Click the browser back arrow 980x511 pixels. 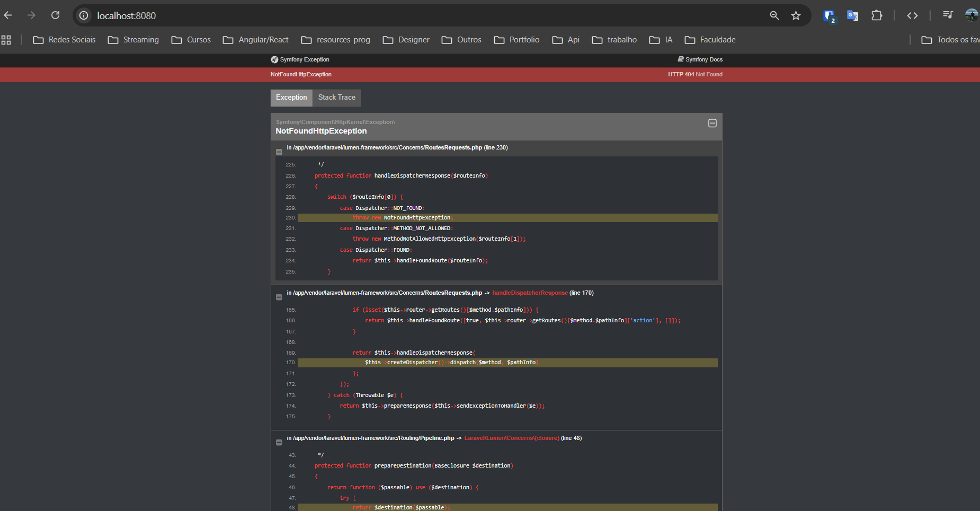tap(8, 15)
